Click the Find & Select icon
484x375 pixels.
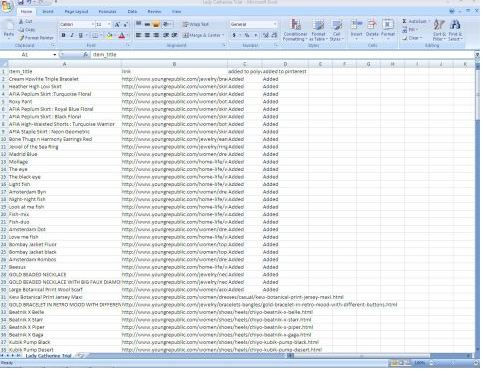coord(455,30)
